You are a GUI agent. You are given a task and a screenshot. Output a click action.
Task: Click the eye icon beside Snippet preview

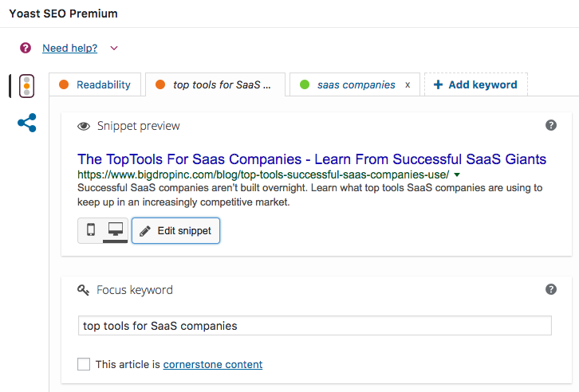(84, 127)
